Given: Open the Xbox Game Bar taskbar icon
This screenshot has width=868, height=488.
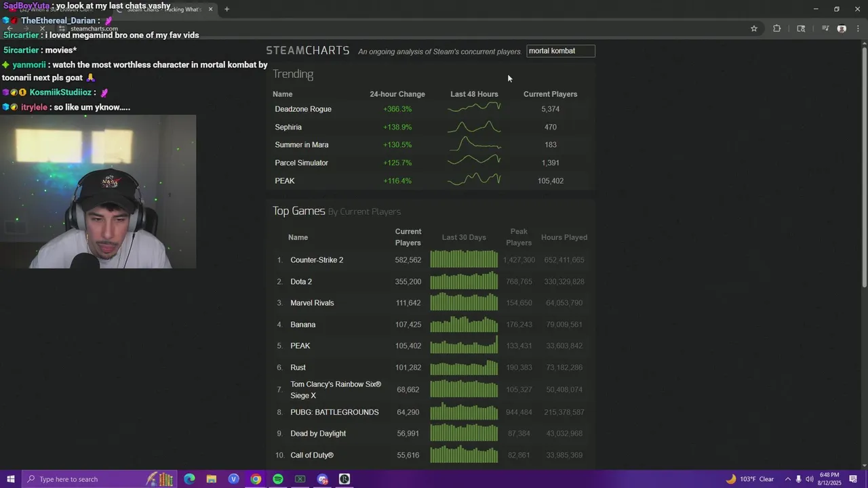Looking at the screenshot, I should pos(300,479).
